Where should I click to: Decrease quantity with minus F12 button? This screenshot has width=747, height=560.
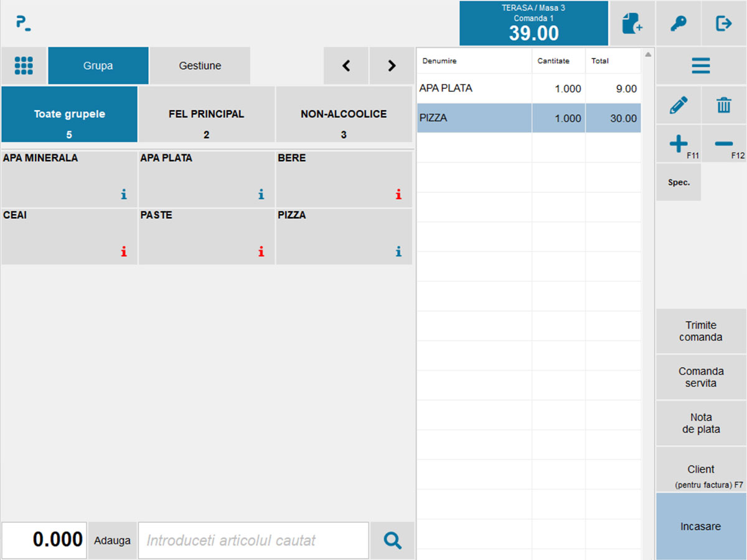click(724, 144)
